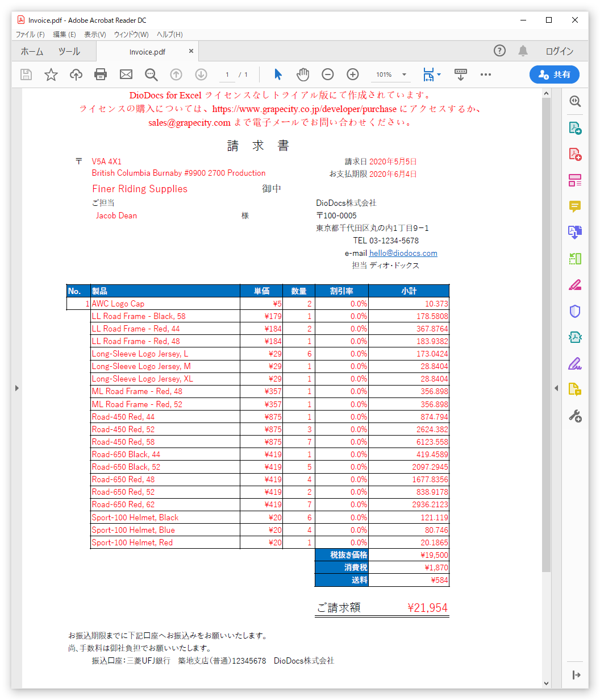Go to next page arrow

pos(201,74)
